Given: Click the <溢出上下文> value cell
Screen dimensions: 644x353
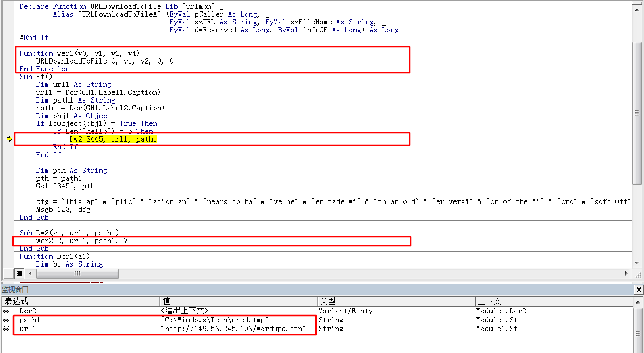Looking at the screenshot, I should 185,311.
